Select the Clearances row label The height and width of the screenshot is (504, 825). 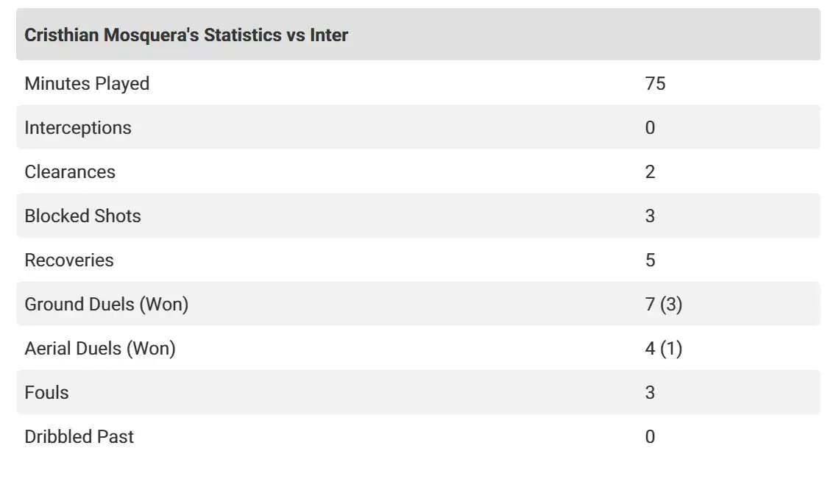click(x=70, y=171)
